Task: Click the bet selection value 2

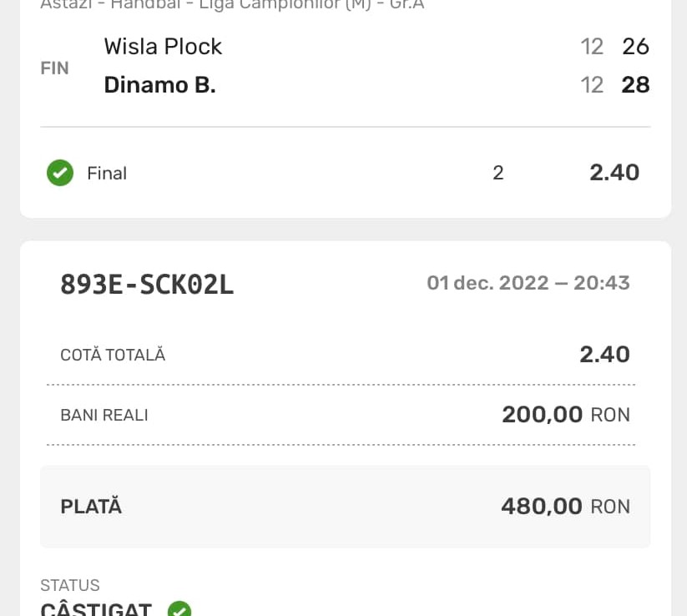Action: tap(498, 173)
